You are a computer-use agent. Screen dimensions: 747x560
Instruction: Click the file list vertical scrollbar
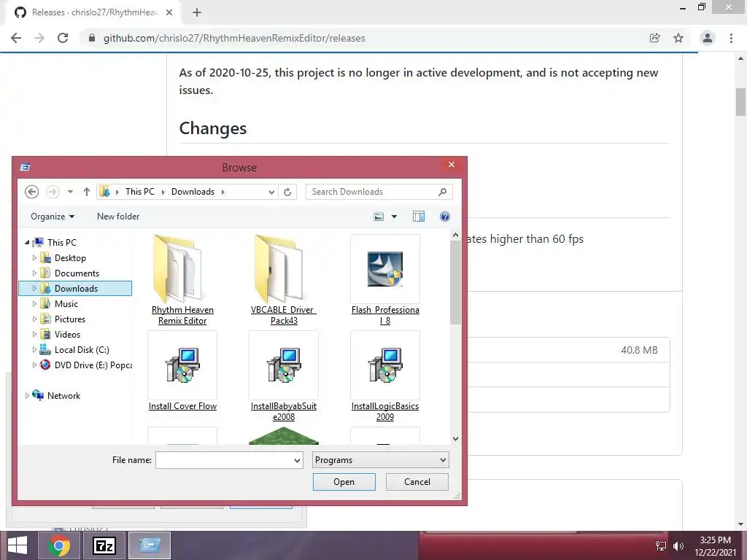point(455,282)
